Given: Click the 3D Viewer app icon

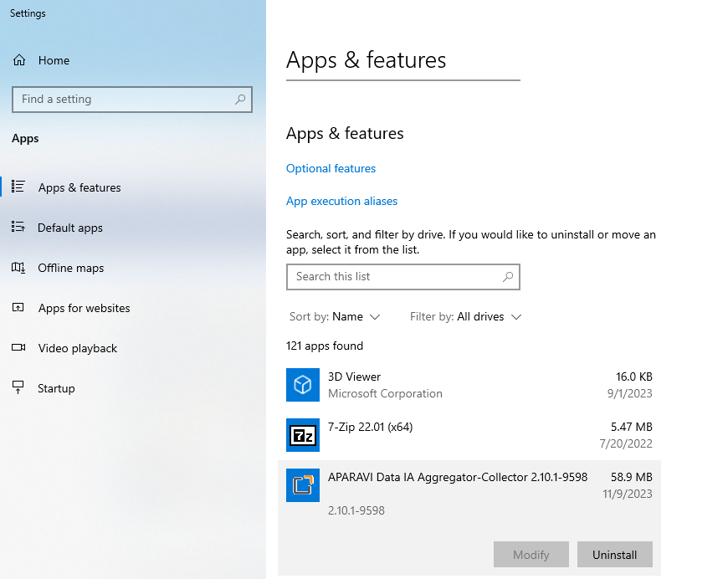Looking at the screenshot, I should pyautogui.click(x=303, y=385).
